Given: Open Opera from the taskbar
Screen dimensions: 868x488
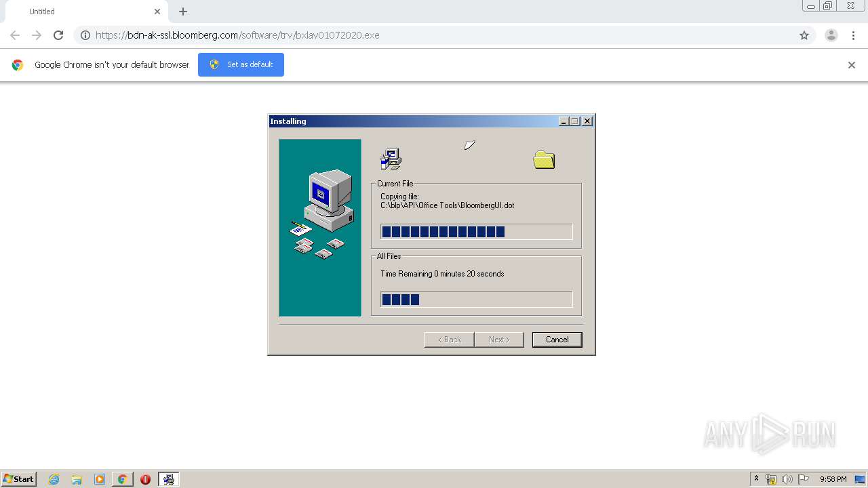Looking at the screenshot, I should (x=145, y=479).
